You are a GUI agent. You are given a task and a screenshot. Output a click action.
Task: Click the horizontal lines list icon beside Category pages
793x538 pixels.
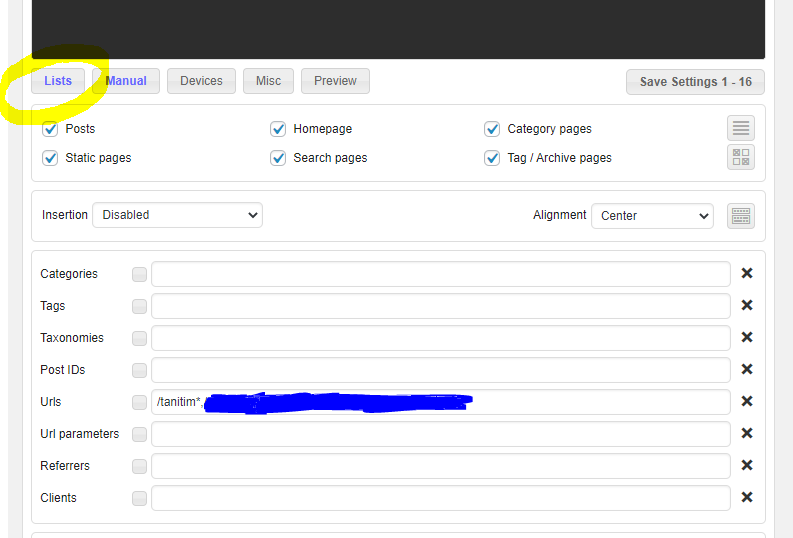(741, 128)
